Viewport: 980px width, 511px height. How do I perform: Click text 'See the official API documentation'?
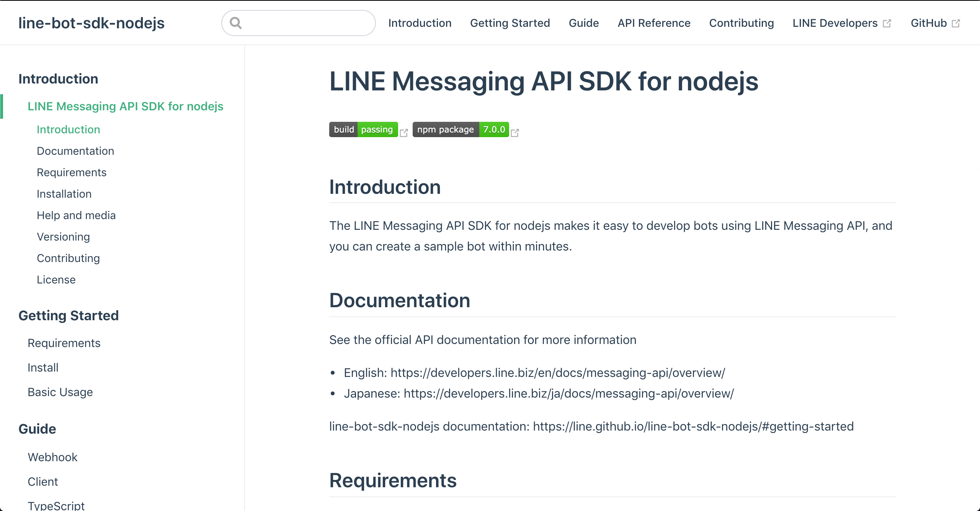tap(425, 340)
